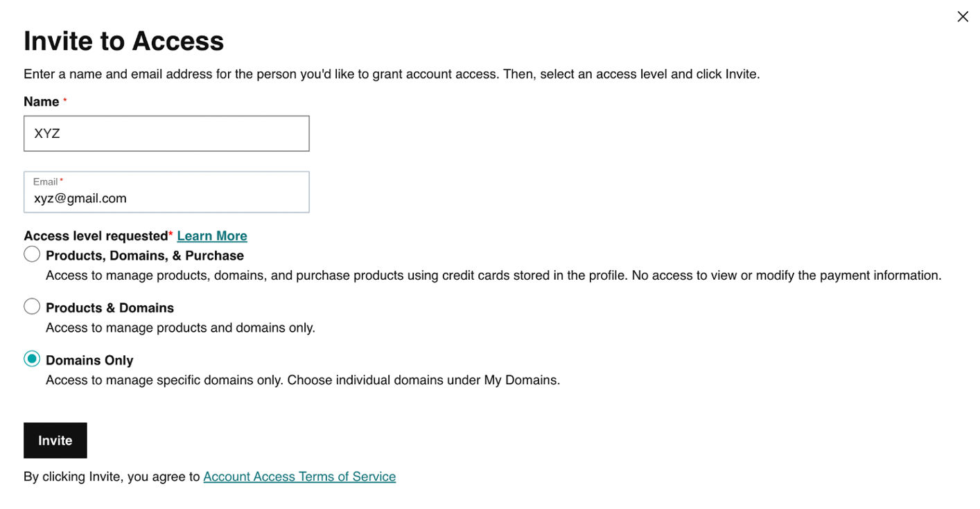Choose the Products & Domains radio button
Viewport: 980px width, 509px height.
coord(32,306)
